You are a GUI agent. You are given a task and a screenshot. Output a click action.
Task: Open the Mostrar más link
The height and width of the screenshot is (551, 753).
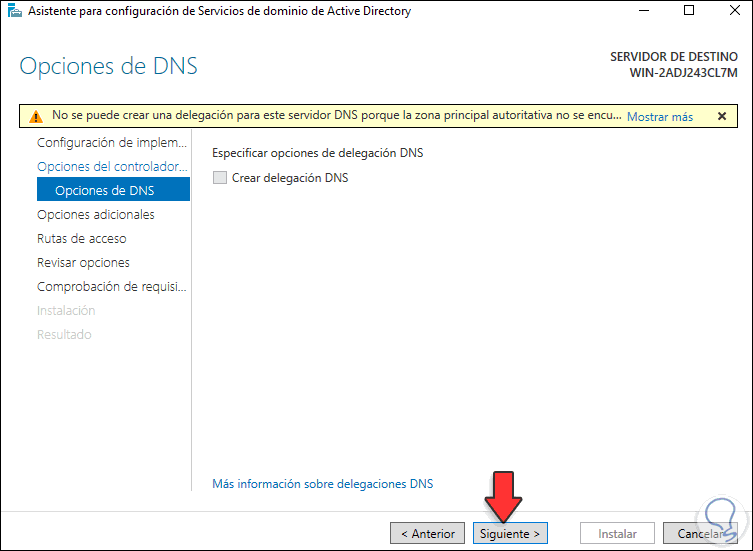pyautogui.click(x=660, y=117)
